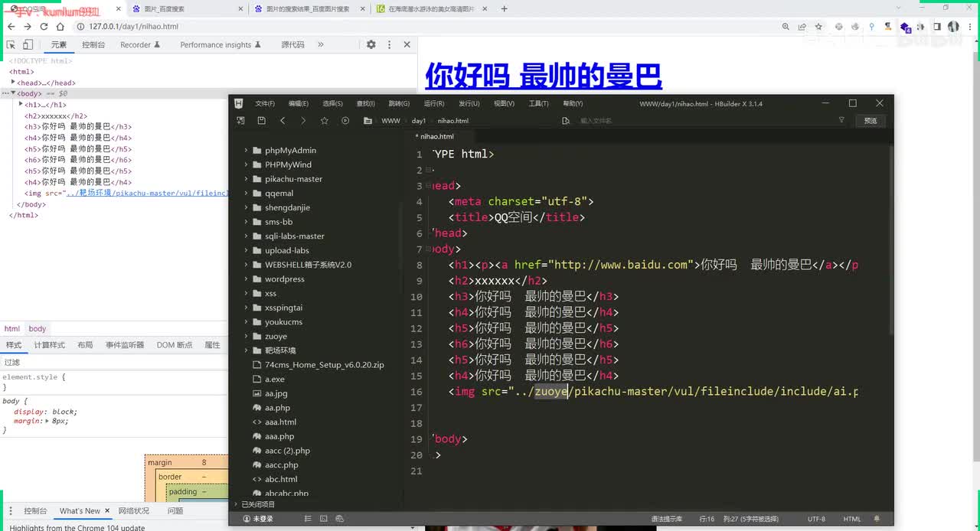Viewport: 980px width, 531px height.
Task: Click HBuilder new file icon in toolbar
Action: 240,121
